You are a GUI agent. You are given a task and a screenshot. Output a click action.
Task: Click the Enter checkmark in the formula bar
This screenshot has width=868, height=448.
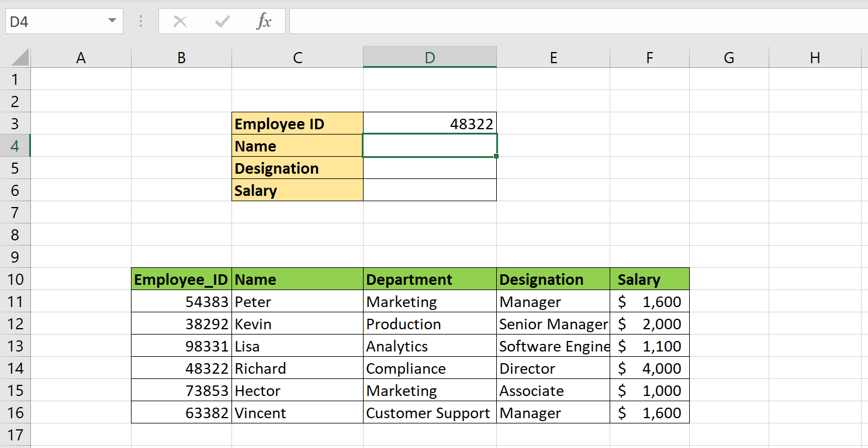(x=222, y=21)
